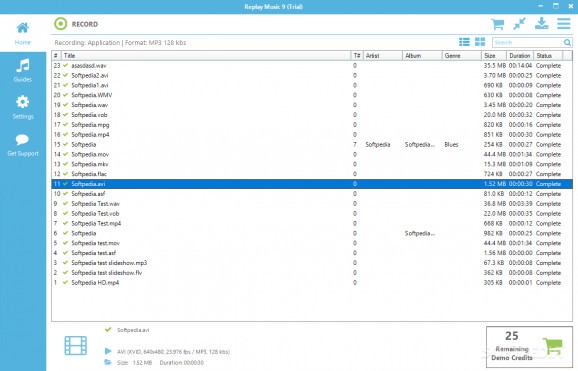Click the green checkmark of row 23
The height and width of the screenshot is (371, 578).
(x=66, y=65)
